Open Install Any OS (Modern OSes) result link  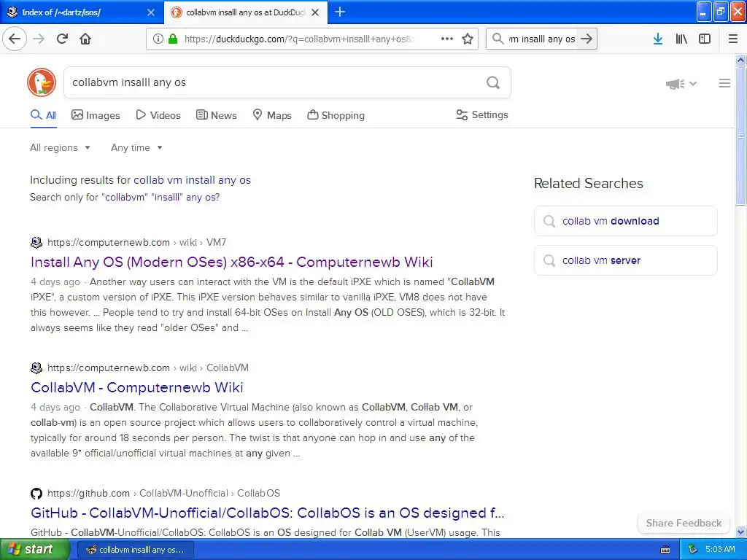pyautogui.click(x=231, y=262)
